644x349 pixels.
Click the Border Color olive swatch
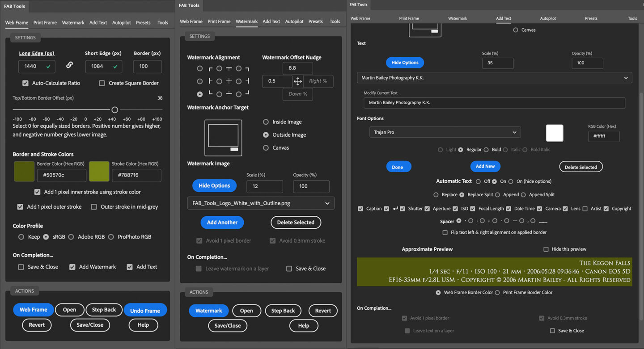coord(24,172)
